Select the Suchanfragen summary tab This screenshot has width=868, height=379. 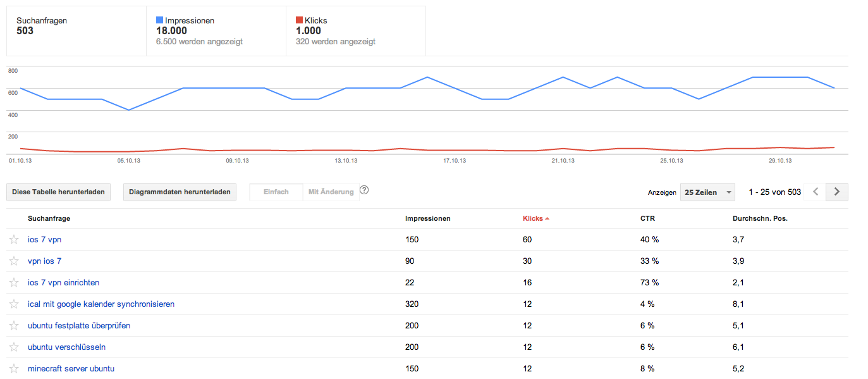pos(76,31)
